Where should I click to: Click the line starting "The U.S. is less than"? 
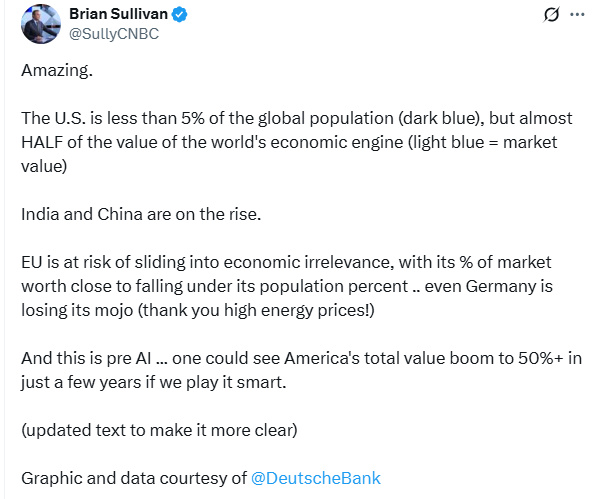(297, 119)
